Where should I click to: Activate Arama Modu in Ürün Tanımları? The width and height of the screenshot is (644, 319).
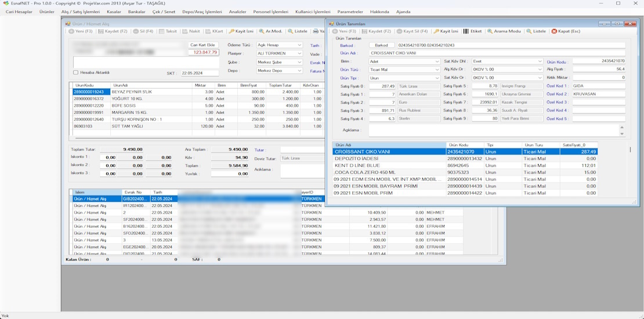pos(504,31)
